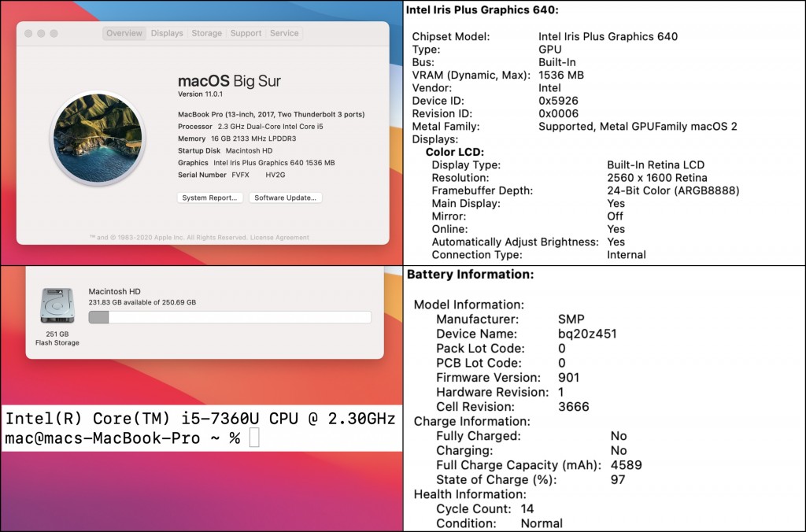The height and width of the screenshot is (532, 806).
Task: Select the resolution '2560 x 1600 Retina'
Action: pyautogui.click(x=657, y=178)
